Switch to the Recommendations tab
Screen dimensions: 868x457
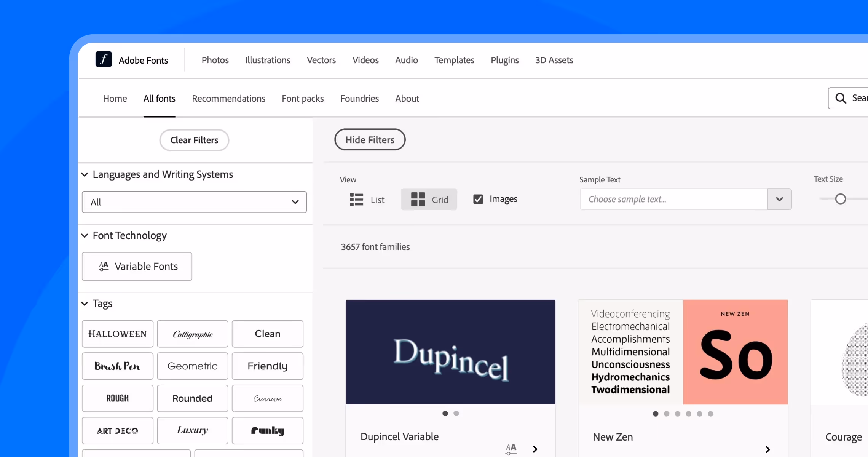(x=228, y=98)
